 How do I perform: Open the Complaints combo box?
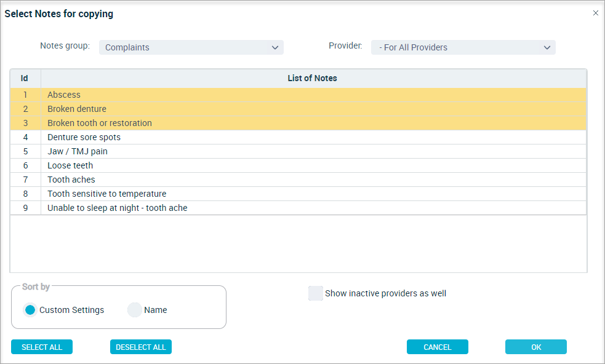point(191,47)
